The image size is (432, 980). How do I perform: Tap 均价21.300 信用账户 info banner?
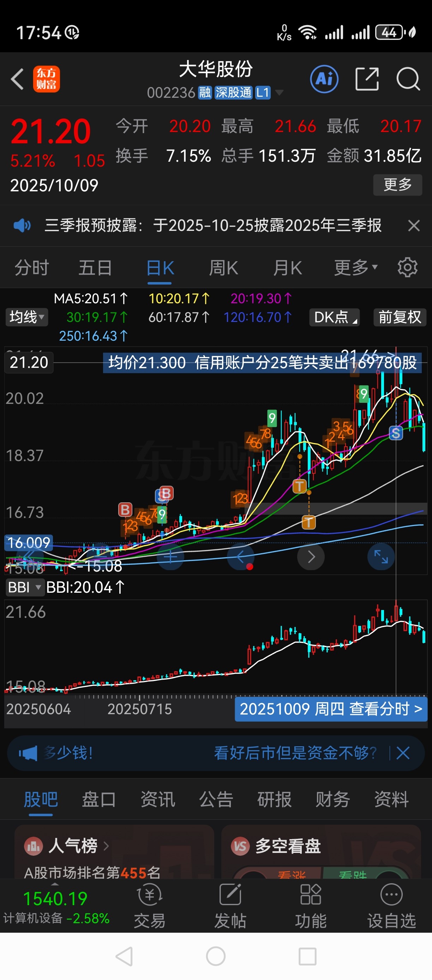coord(262,363)
